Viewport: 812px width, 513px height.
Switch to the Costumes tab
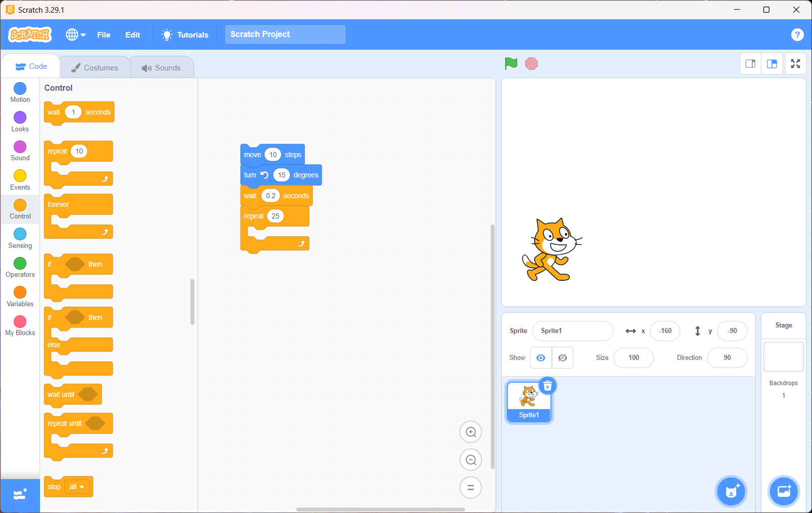(x=95, y=67)
